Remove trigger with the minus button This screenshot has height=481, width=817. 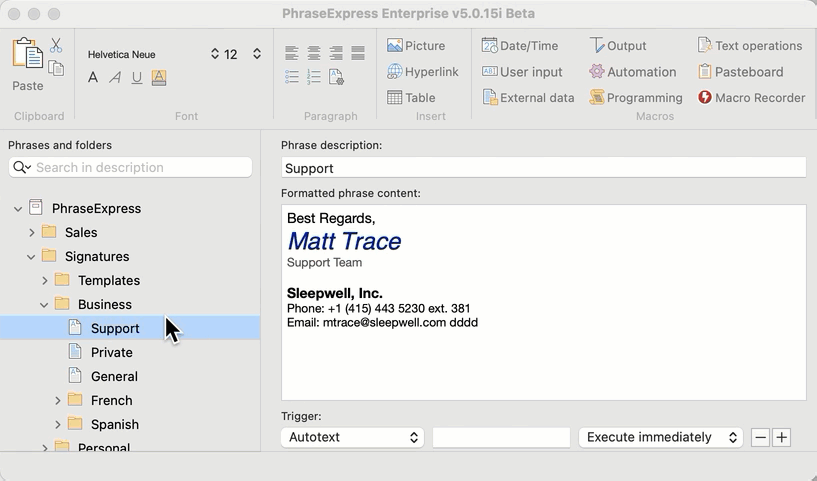click(x=760, y=437)
